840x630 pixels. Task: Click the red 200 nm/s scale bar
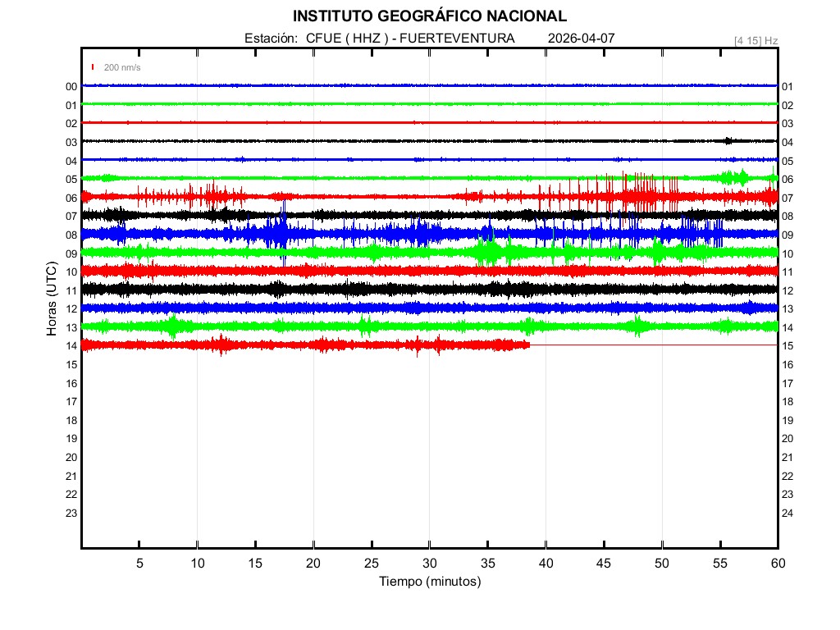coord(94,67)
